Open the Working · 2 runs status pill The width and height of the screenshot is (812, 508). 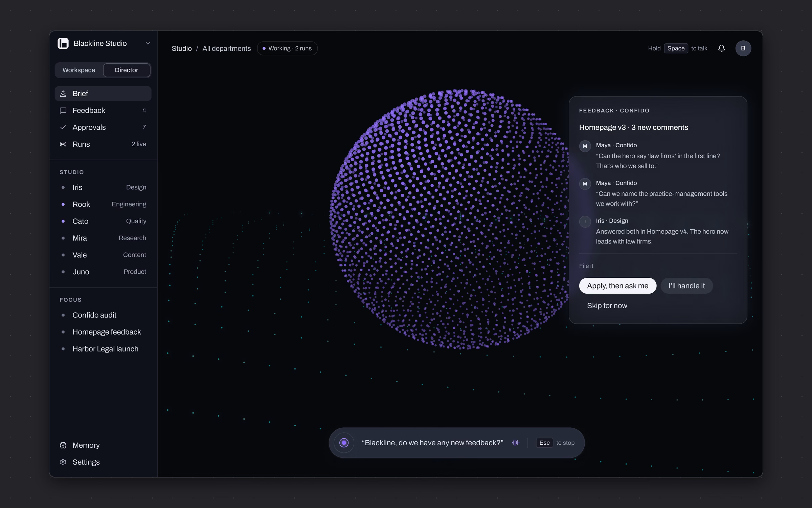tap(287, 48)
